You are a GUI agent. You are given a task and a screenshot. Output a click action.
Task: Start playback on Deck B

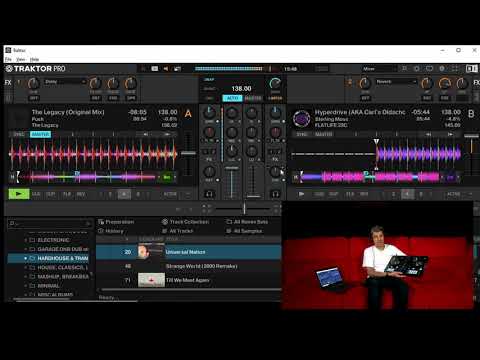coord(301,194)
